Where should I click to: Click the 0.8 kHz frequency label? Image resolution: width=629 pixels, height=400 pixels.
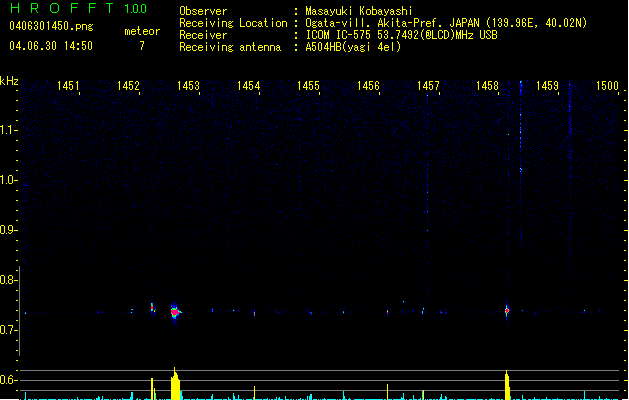tap(8, 280)
